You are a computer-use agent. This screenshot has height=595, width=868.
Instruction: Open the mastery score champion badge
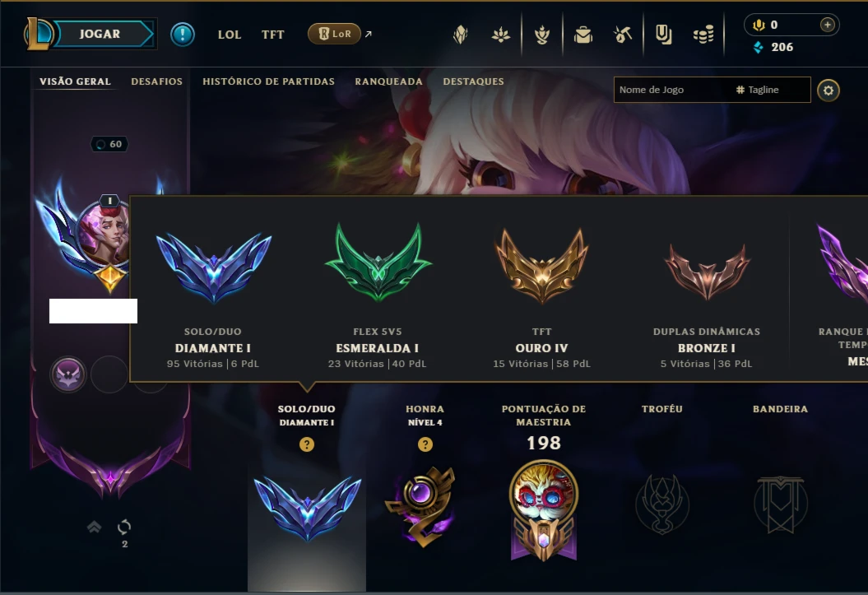tap(544, 510)
